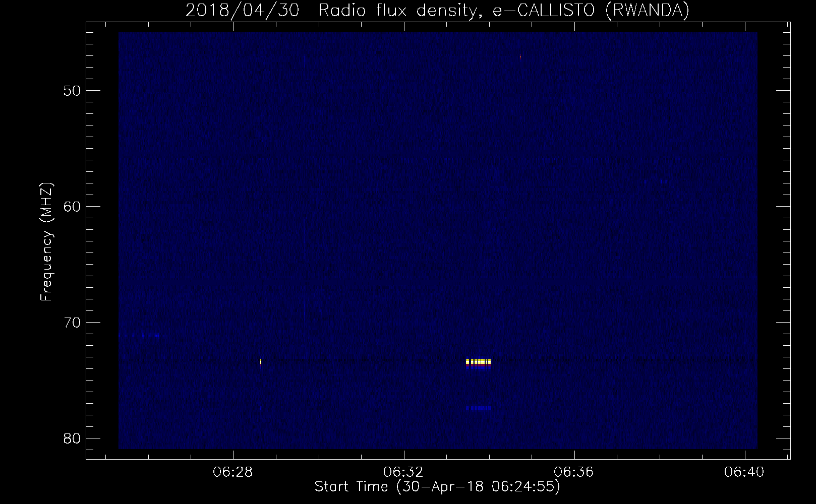The width and height of the screenshot is (816, 504).
Task: Click the plot title mentioning e-CALLISTO (RWANDA)
Action: (x=437, y=11)
